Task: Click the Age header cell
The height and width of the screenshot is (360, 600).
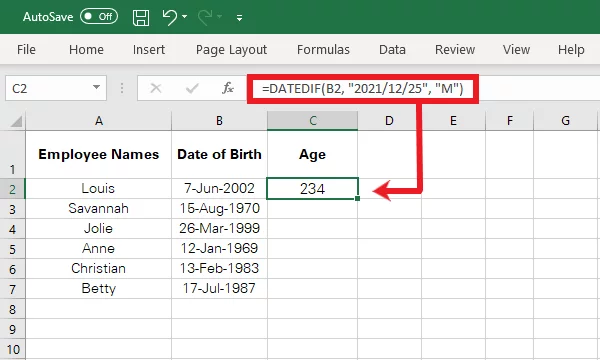Action: click(x=313, y=154)
